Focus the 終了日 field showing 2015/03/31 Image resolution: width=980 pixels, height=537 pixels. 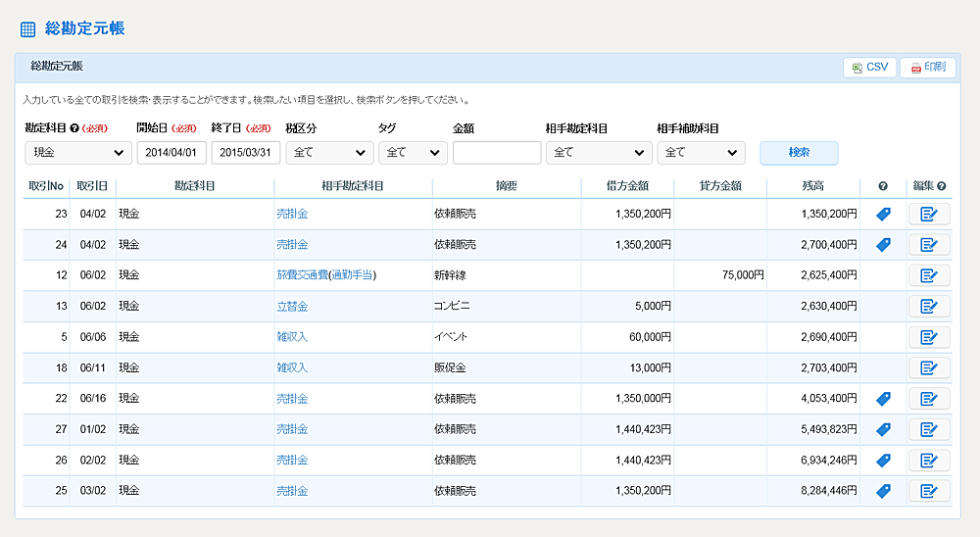[246, 153]
